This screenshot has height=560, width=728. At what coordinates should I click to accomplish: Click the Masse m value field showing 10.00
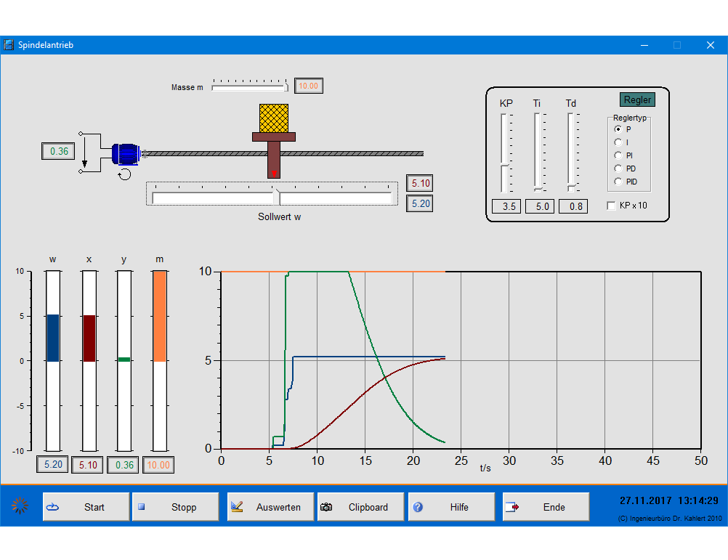(308, 86)
